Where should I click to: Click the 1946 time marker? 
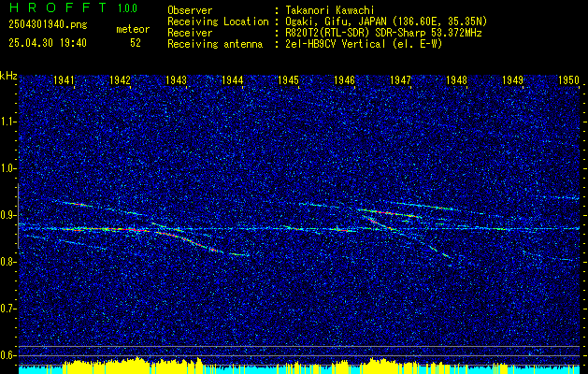344,79
